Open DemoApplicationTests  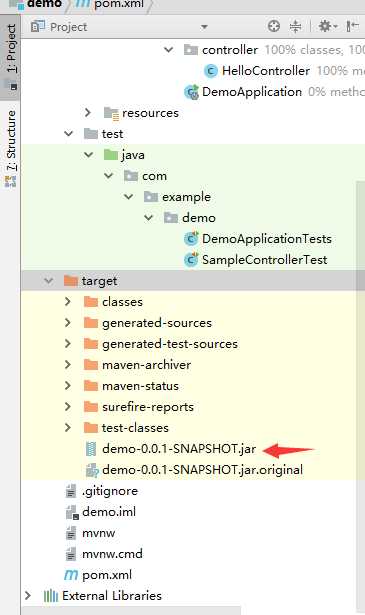[x=267, y=239]
